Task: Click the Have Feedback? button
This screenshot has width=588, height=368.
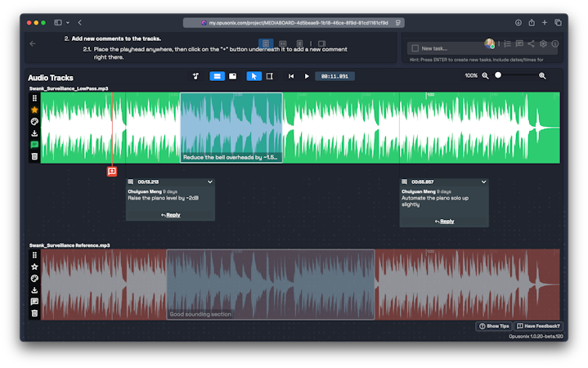Action: pyautogui.click(x=538, y=326)
